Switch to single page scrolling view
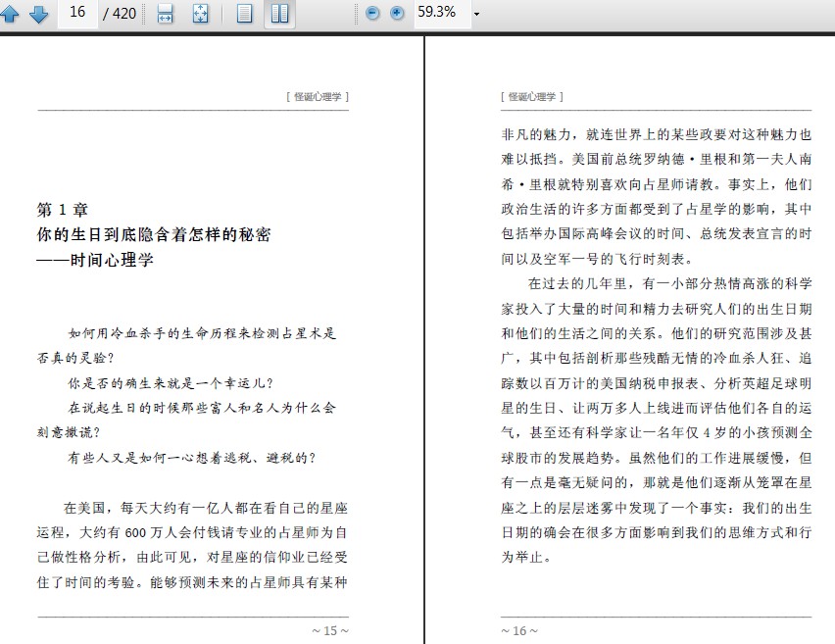The image size is (835, 644). click(x=244, y=14)
